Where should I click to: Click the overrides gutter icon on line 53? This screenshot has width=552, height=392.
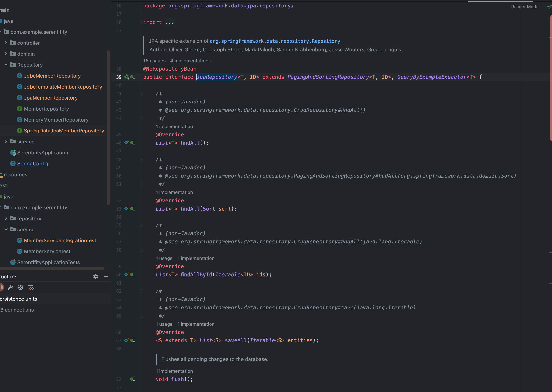(127, 209)
